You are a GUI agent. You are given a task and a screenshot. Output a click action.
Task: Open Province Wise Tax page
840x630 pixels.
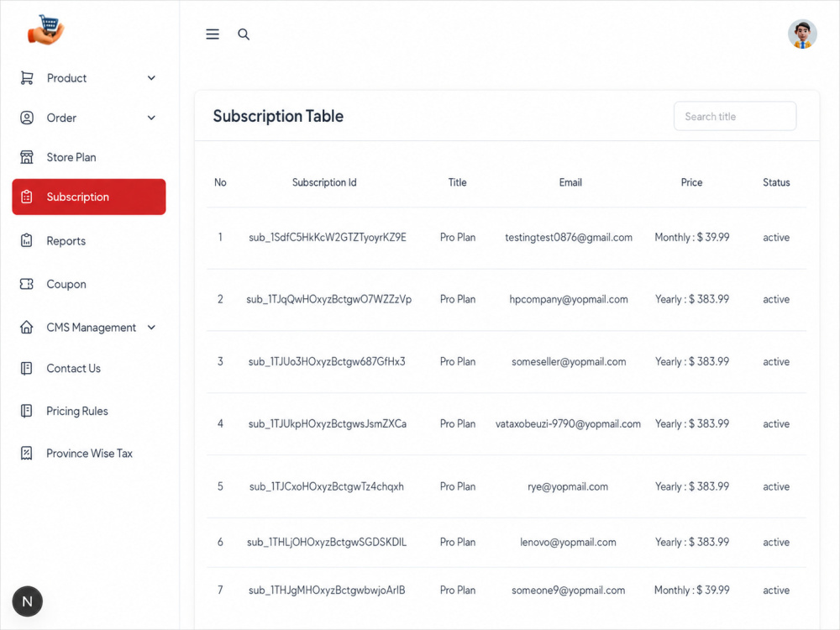[89, 454]
